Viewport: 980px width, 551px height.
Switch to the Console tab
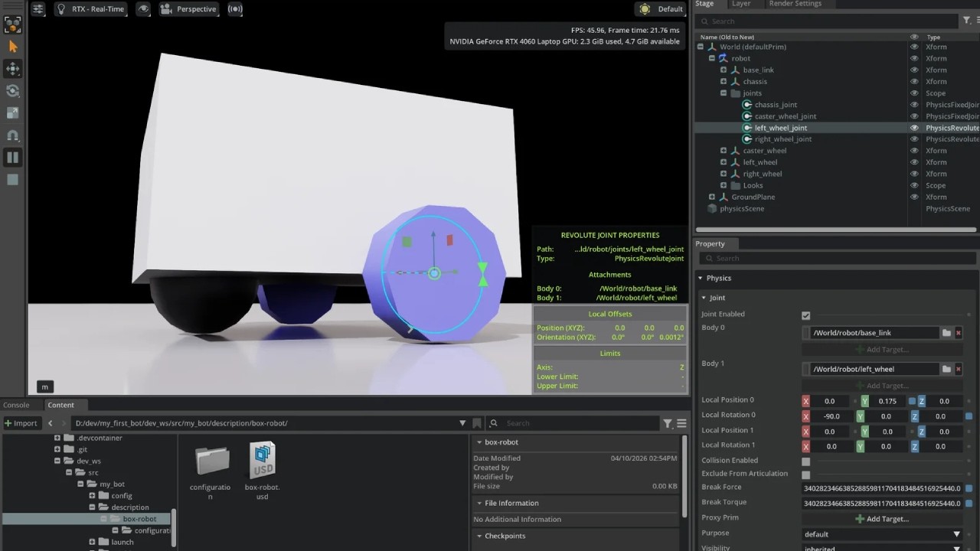tap(16, 405)
